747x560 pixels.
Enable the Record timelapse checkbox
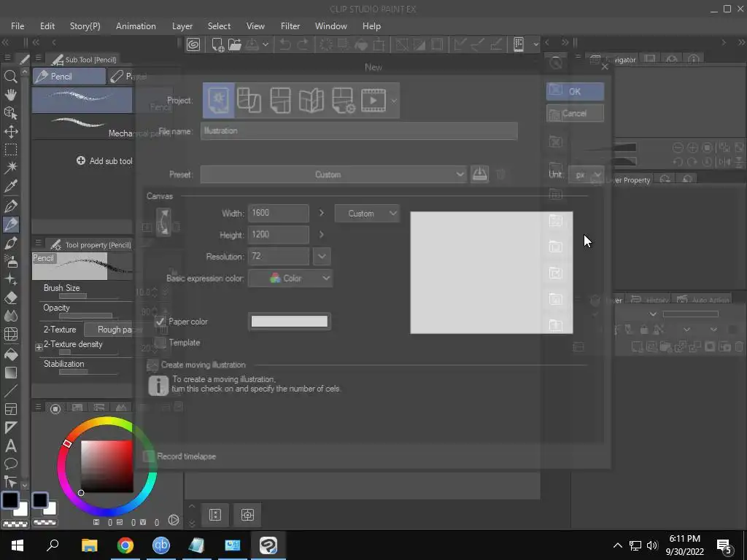(149, 456)
